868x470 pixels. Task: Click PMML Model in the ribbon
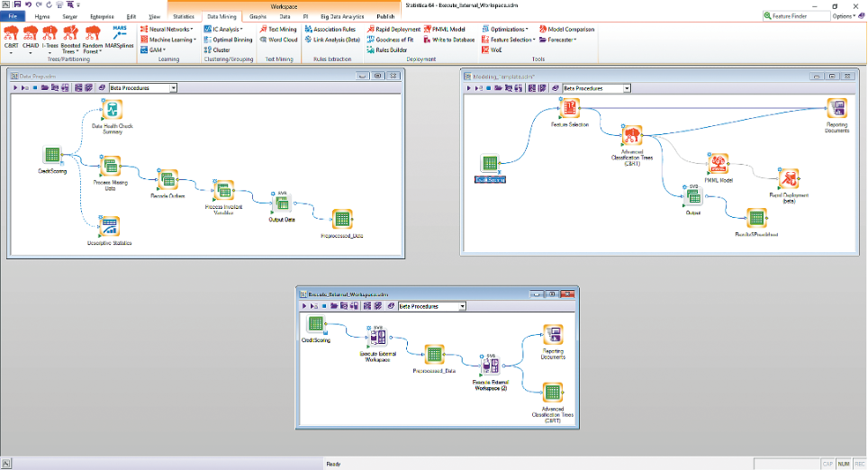point(445,30)
